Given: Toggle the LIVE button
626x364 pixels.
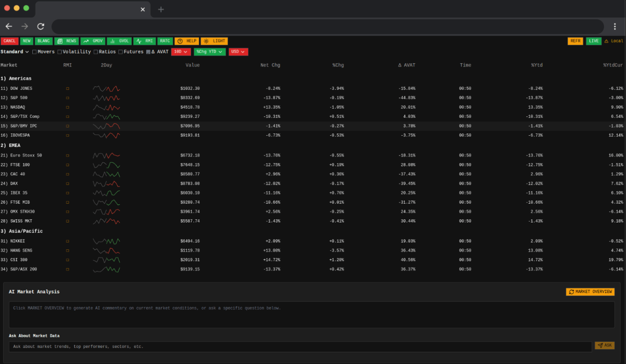Looking at the screenshot, I should click(x=594, y=41).
